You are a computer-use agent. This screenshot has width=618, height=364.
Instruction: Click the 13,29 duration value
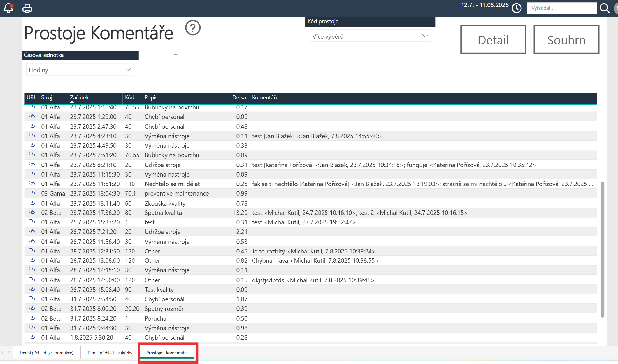(x=240, y=213)
